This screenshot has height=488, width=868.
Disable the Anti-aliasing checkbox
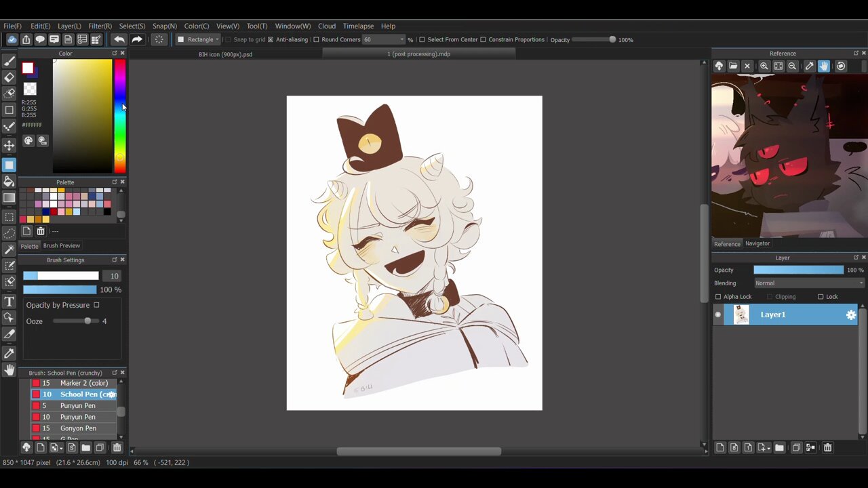271,40
